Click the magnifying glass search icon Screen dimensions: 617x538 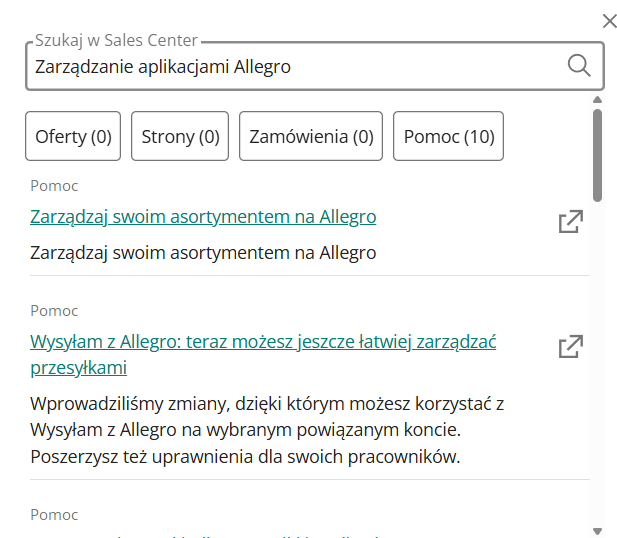[x=579, y=66]
